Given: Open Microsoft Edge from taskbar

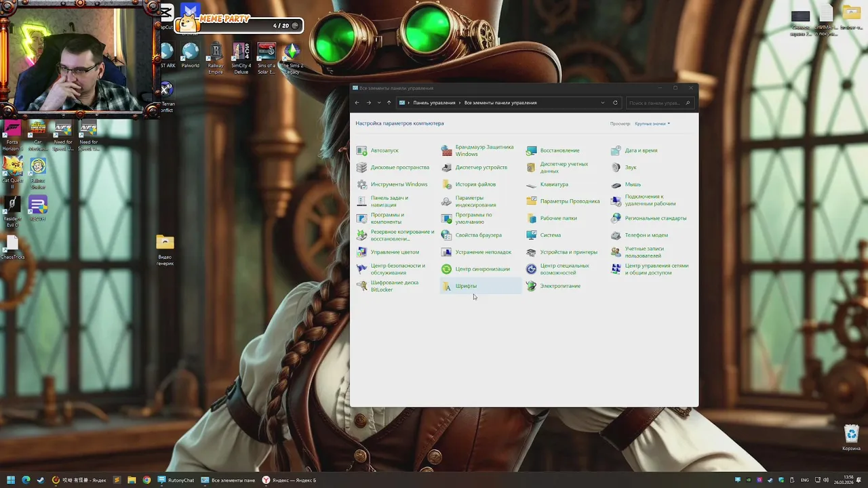Looking at the screenshot, I should pyautogui.click(x=26, y=480).
